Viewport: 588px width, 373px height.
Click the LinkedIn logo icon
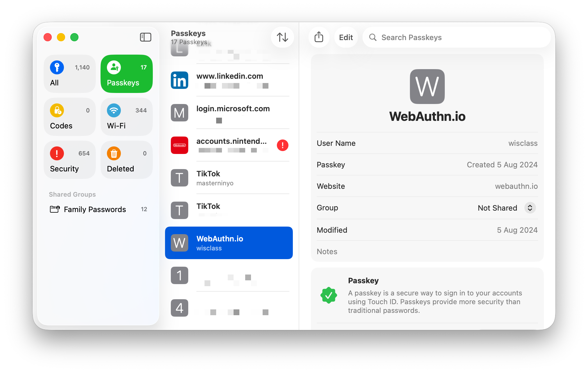click(180, 80)
